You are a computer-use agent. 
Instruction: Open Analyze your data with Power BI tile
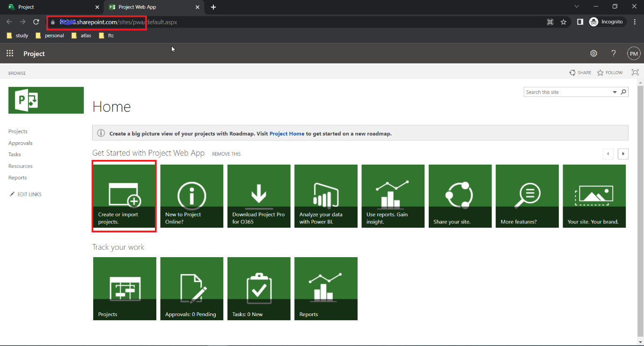[x=326, y=196]
